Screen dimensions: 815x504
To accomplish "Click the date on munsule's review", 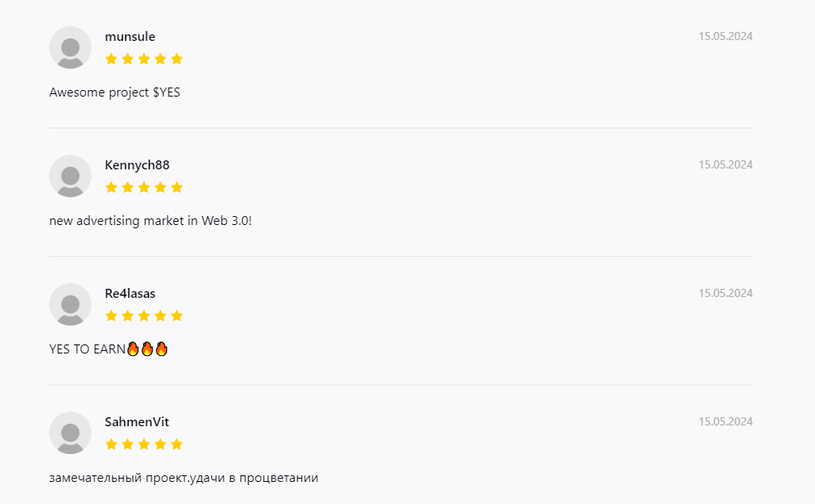I will [725, 37].
